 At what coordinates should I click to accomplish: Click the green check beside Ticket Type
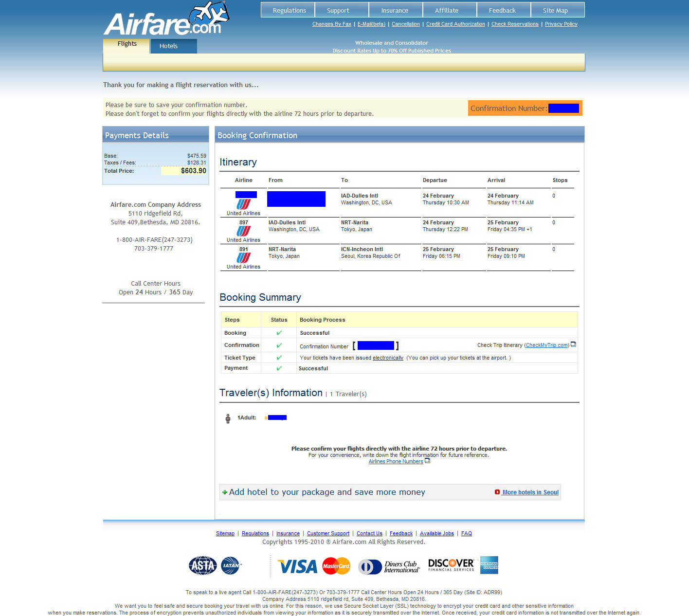(x=279, y=358)
